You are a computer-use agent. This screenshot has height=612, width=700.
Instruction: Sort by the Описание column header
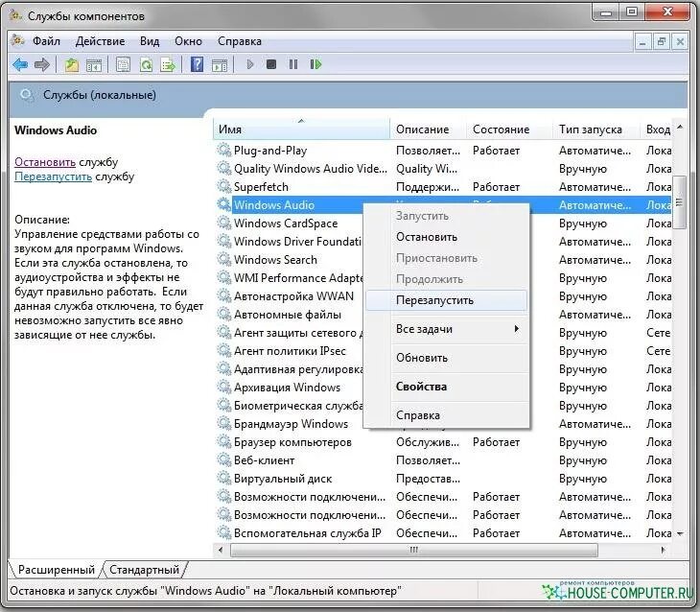click(x=428, y=129)
